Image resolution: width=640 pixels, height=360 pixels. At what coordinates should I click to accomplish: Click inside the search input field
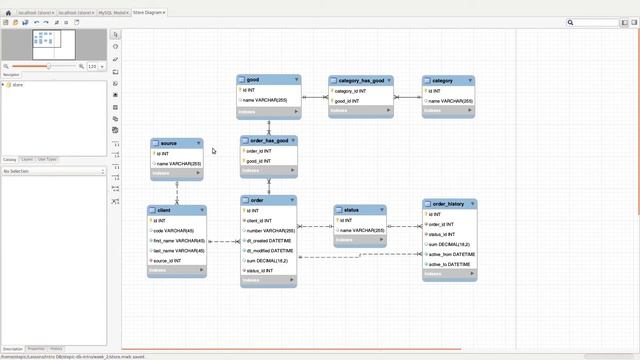(x=596, y=22)
